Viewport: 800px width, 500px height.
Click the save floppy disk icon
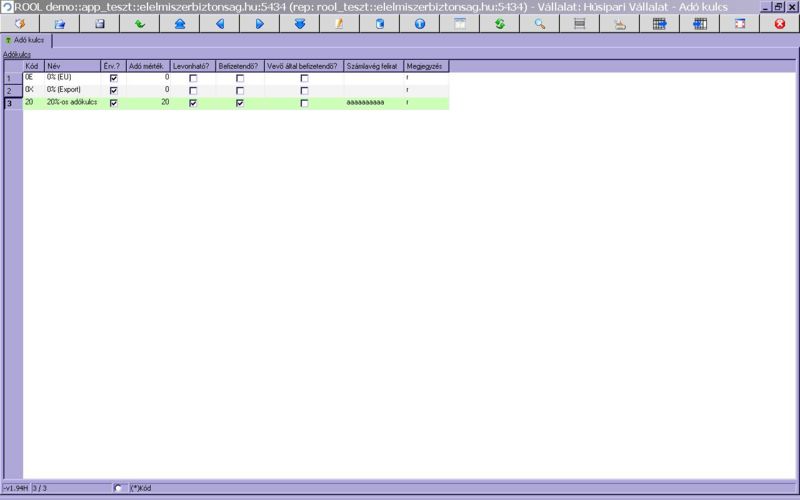coord(99,23)
